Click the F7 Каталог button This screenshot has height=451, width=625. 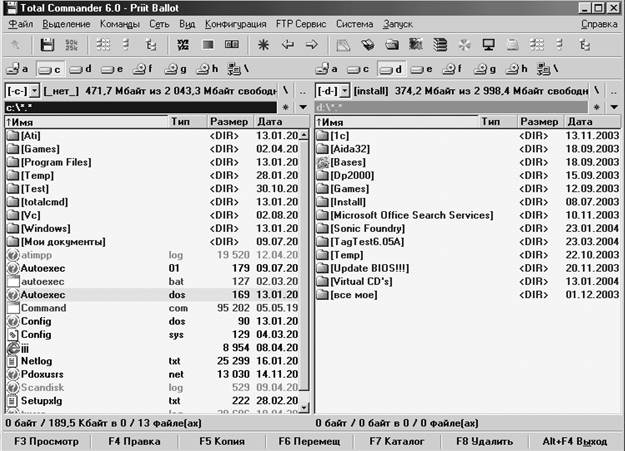pos(397,441)
